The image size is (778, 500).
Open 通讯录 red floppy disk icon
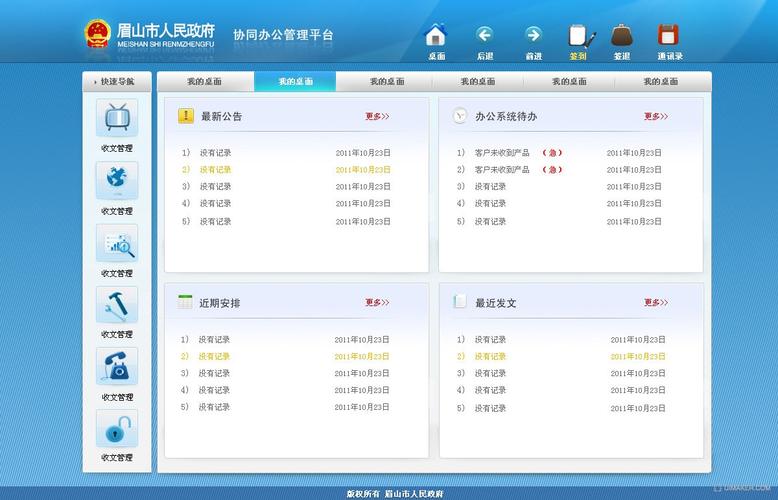tap(668, 35)
